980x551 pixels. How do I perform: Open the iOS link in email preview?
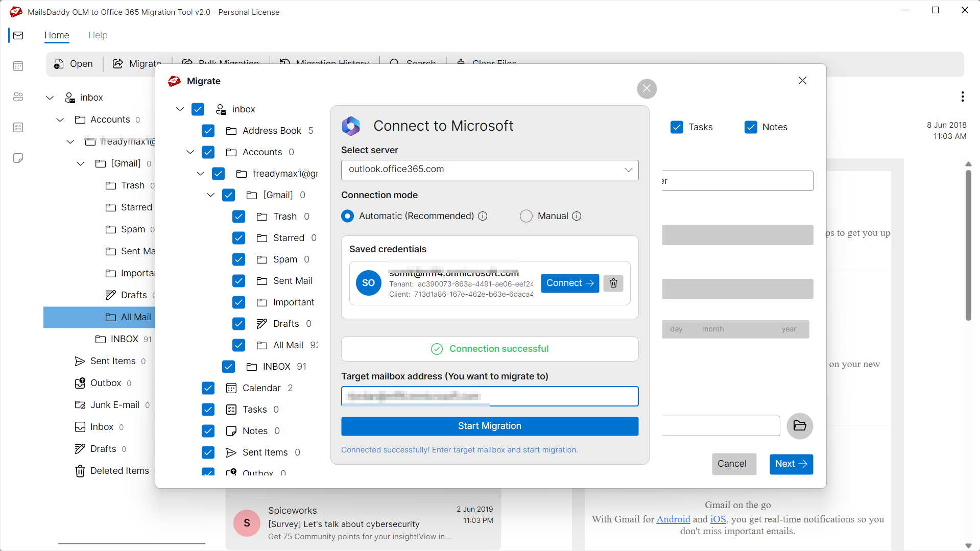point(718,519)
